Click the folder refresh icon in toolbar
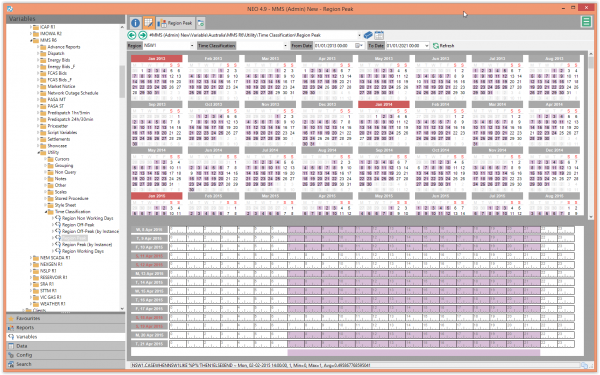The image size is (600, 375). click(x=201, y=23)
